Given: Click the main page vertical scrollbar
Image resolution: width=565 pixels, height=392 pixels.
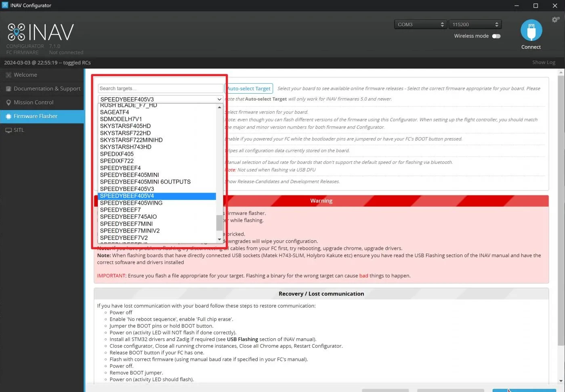Looking at the screenshot, I should point(561,210).
